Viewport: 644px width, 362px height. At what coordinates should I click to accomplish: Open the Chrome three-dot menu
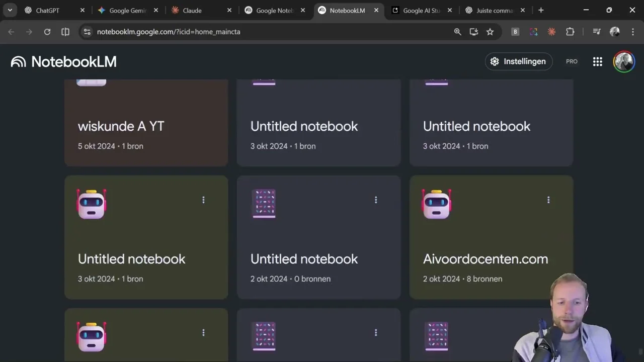point(632,32)
